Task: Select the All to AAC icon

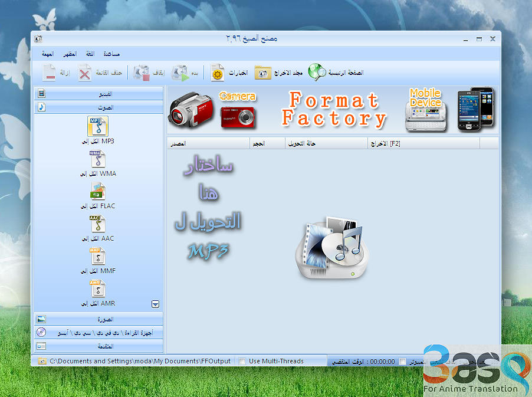Action: [98, 224]
